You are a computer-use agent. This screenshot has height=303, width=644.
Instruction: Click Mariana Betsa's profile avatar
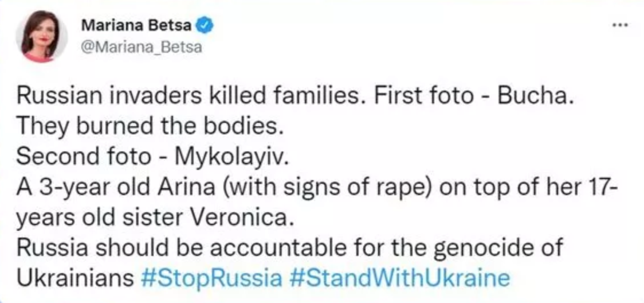click(41, 36)
